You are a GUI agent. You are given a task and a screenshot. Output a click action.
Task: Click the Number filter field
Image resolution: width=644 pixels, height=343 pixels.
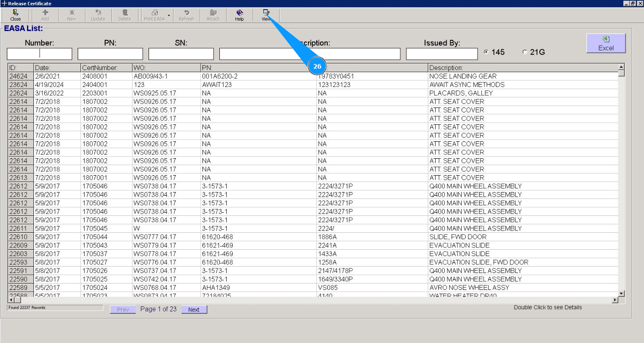pyautogui.click(x=39, y=54)
